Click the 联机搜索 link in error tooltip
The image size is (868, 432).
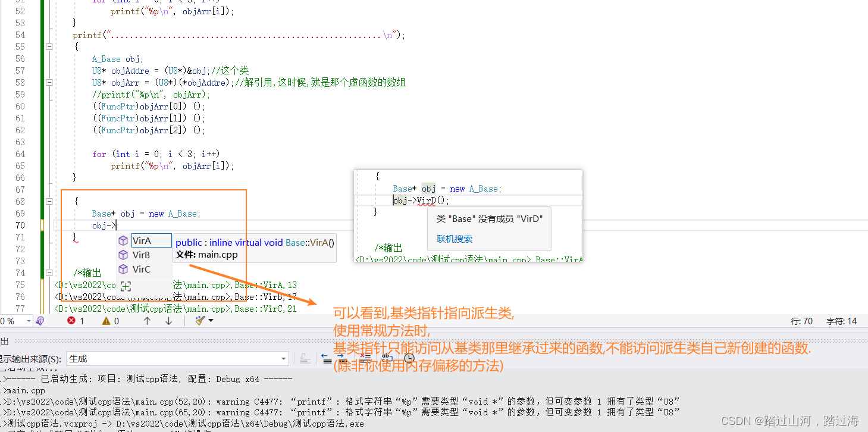[455, 239]
